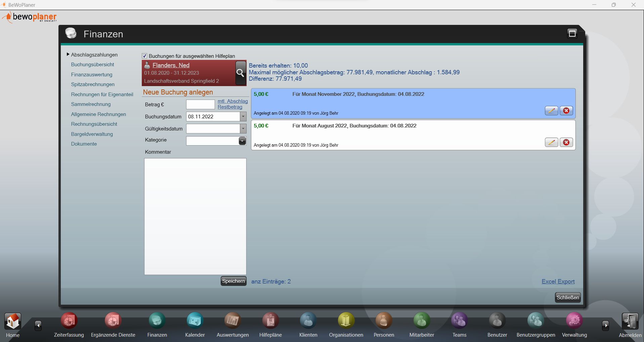Uncheck Buchungen für ausgewählten Hilfeplan

144,56
